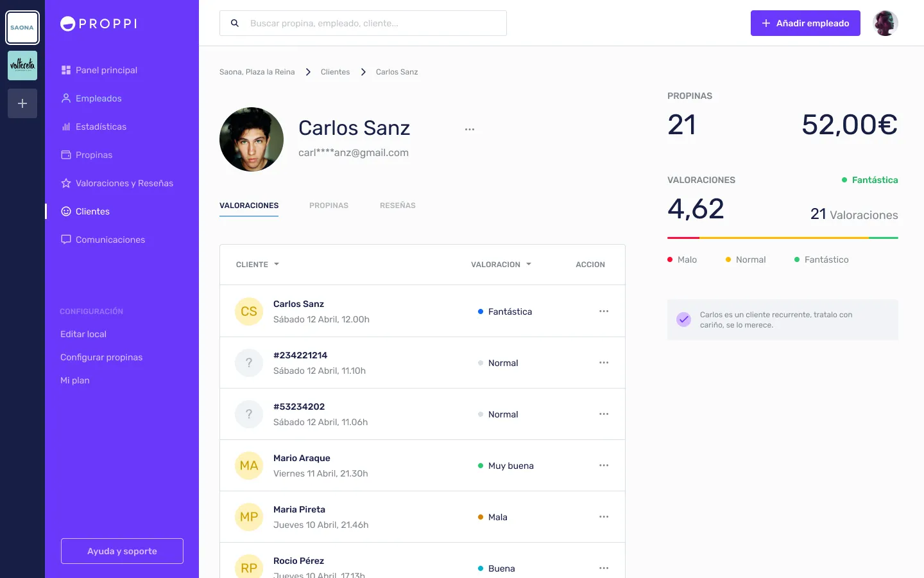Open the SAONA workspace switcher
Image resolution: width=924 pixels, height=578 pixels.
(x=22, y=27)
